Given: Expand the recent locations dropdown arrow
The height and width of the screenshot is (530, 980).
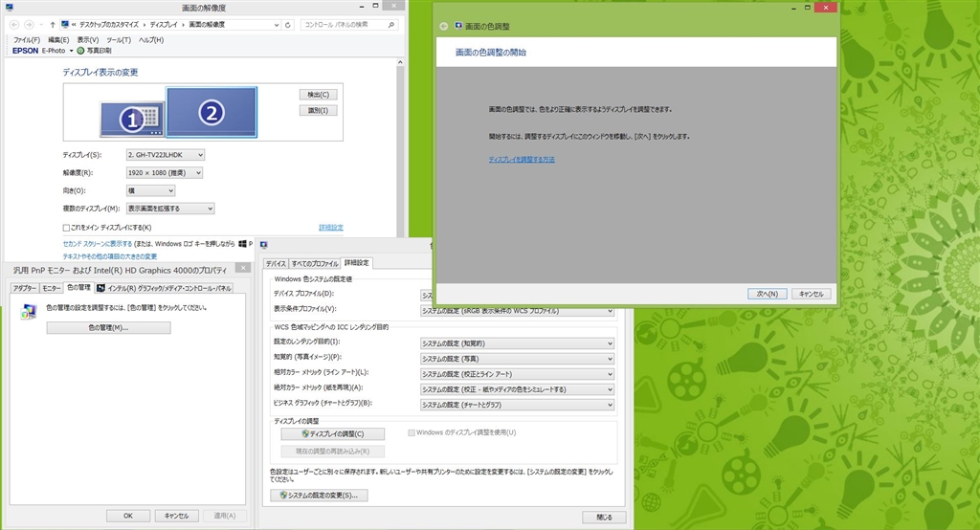Looking at the screenshot, I should 41,25.
